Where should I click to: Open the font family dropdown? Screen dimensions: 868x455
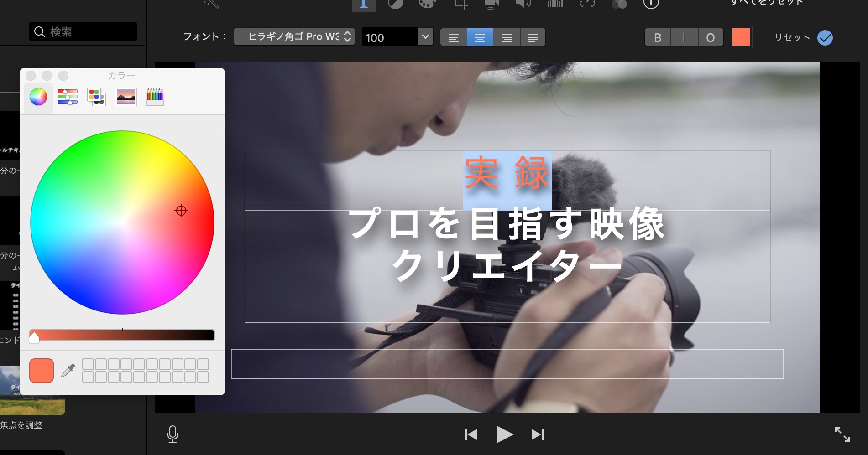click(294, 37)
